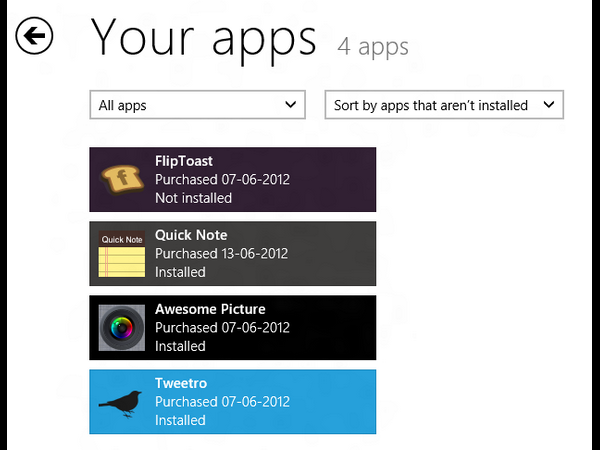600x450 pixels.
Task: Click the Installed status on Awesome Picture tile
Action: (180, 346)
